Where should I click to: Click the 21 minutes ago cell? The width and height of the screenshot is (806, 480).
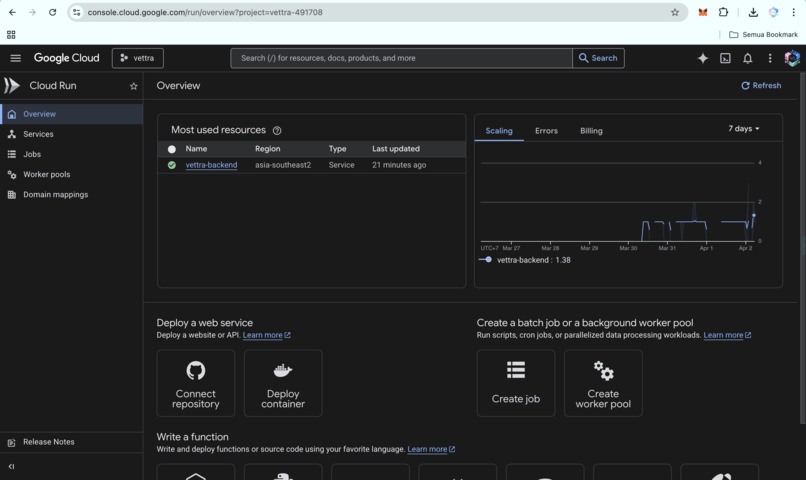[399, 165]
